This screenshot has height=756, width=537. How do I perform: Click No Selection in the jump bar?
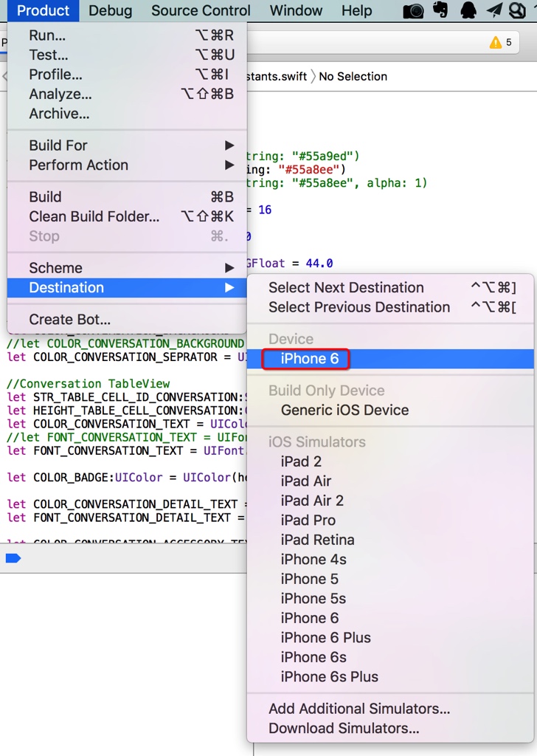(x=353, y=77)
